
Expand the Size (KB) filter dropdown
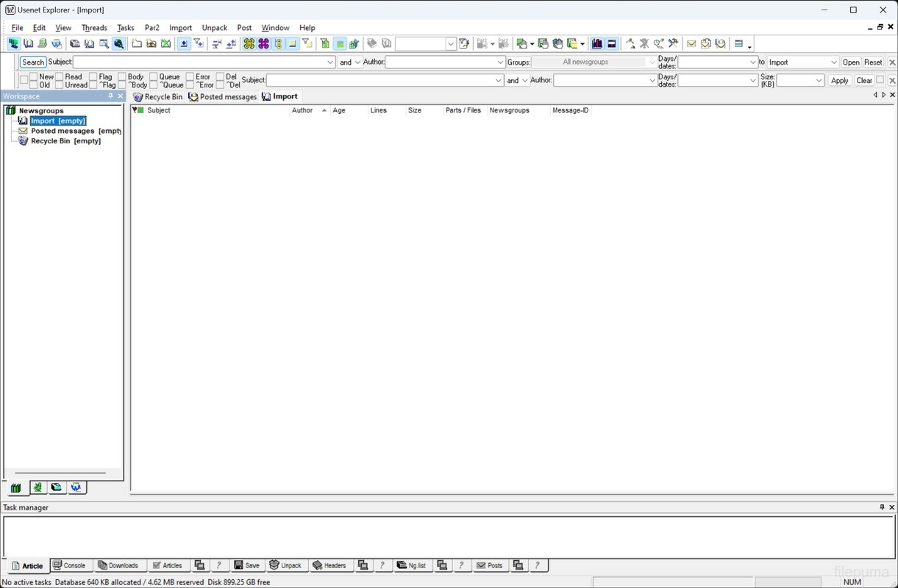tap(819, 81)
